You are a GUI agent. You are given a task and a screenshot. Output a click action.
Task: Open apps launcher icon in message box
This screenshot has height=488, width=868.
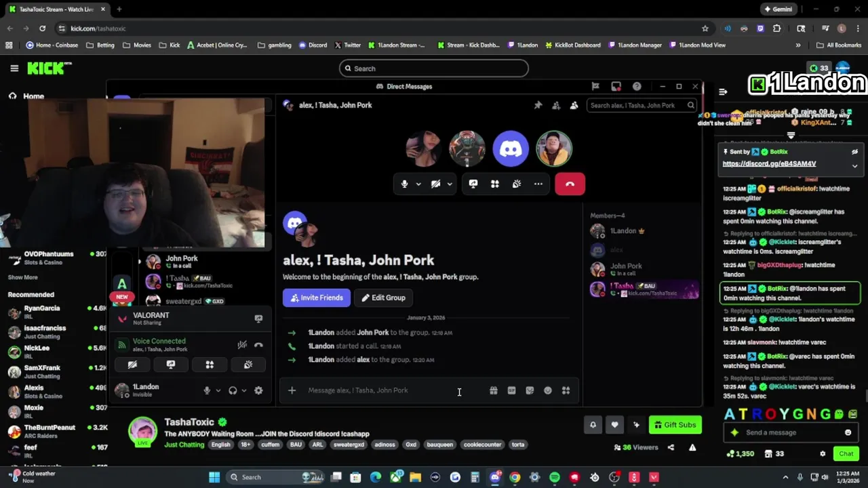pos(566,390)
